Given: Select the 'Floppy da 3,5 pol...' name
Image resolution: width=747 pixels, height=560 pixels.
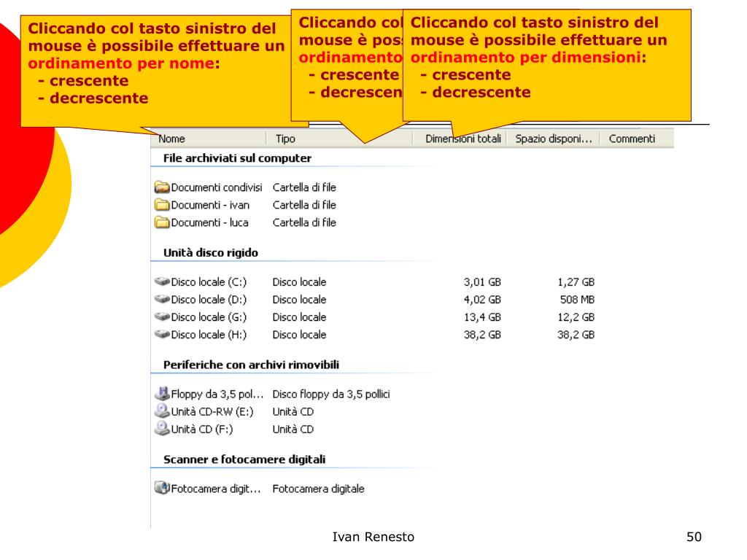Looking at the screenshot, I should click(x=217, y=394).
